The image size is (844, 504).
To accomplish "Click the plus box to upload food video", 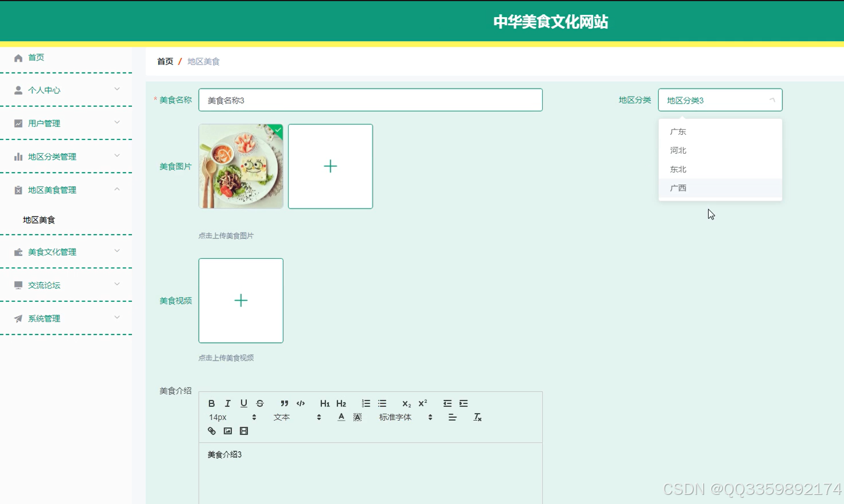I will click(x=241, y=301).
